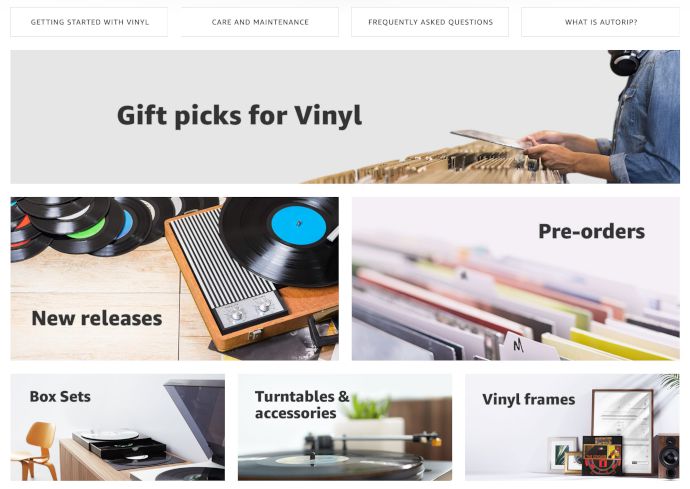The image size is (690, 489).
Task: View the Vinyl frames category
Action: pos(573,427)
